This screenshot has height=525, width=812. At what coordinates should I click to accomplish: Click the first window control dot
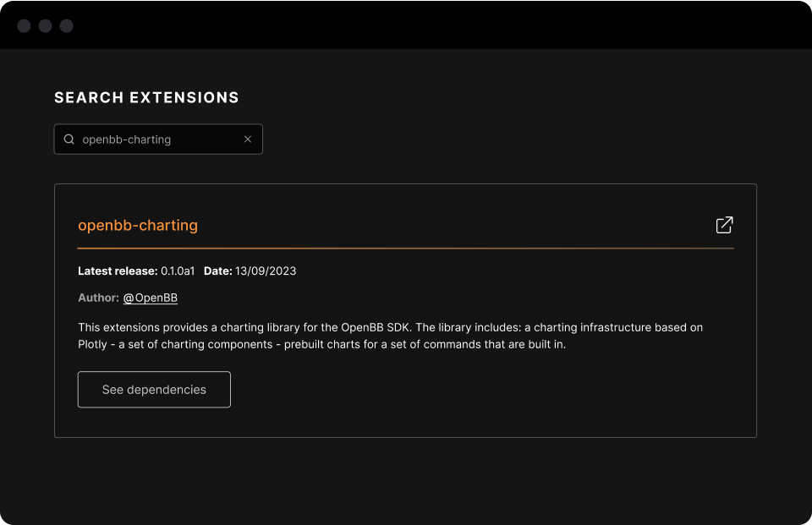[x=25, y=26]
